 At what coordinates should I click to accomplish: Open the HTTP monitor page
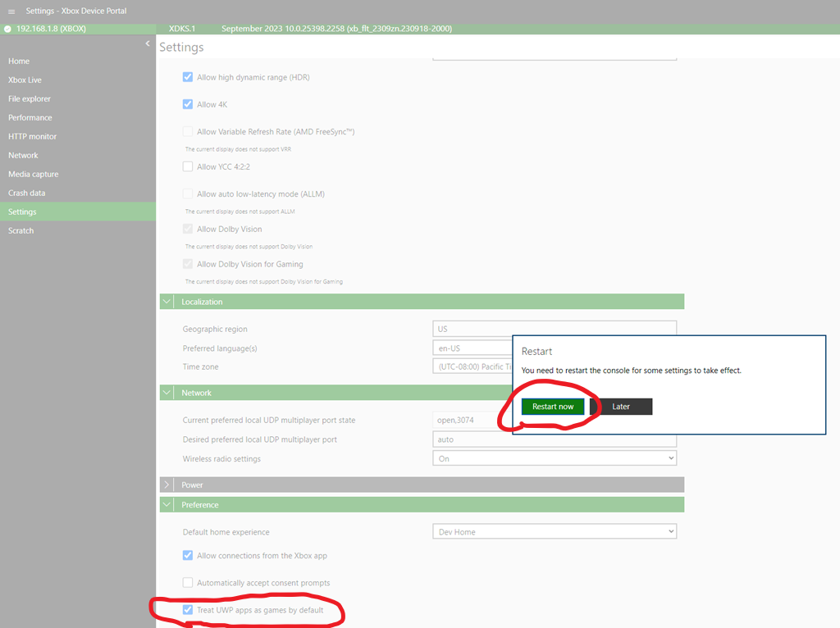pyautogui.click(x=33, y=137)
